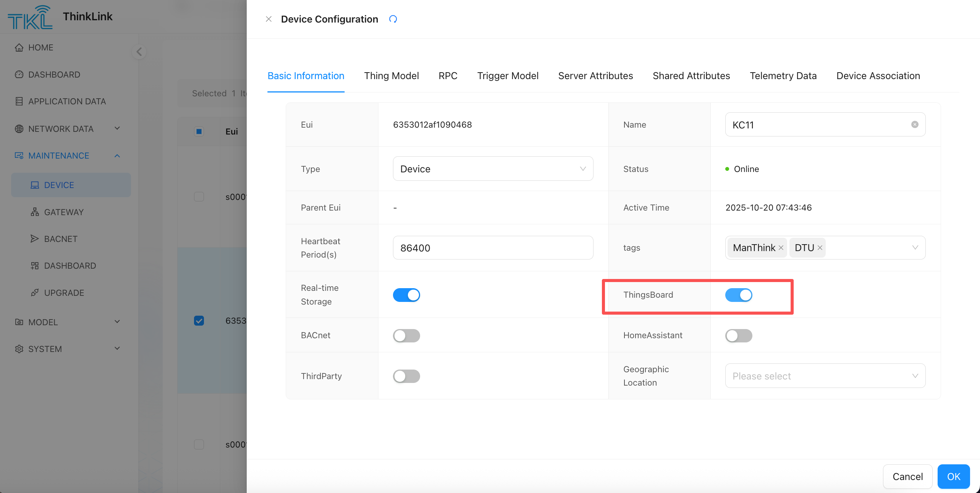
Task: Collapse the sidebar with the arrow icon
Action: [139, 52]
